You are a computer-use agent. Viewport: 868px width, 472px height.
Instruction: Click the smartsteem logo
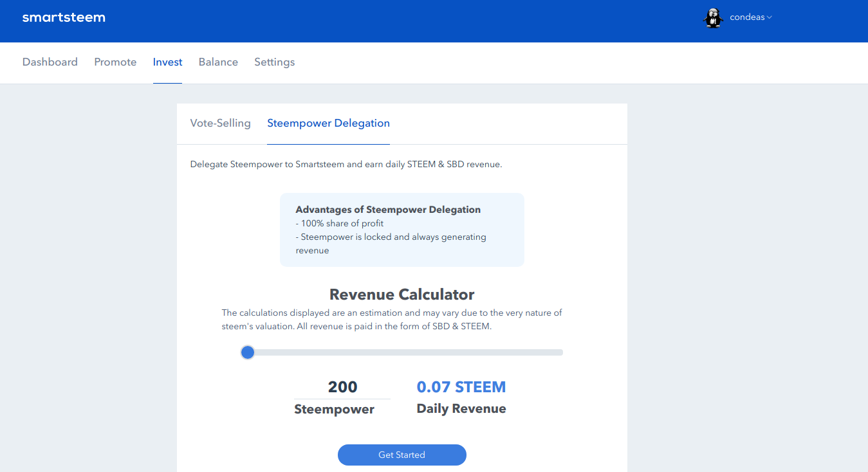(64, 17)
